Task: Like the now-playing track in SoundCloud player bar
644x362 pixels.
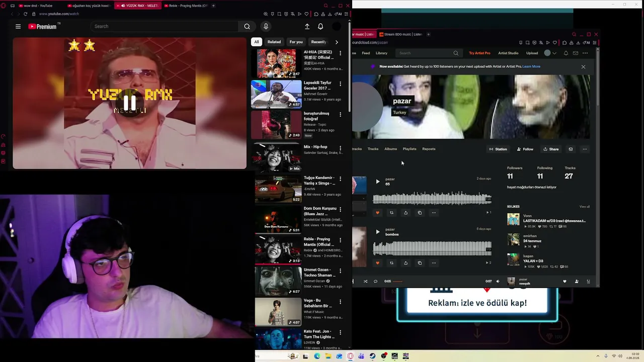Action: point(565,282)
